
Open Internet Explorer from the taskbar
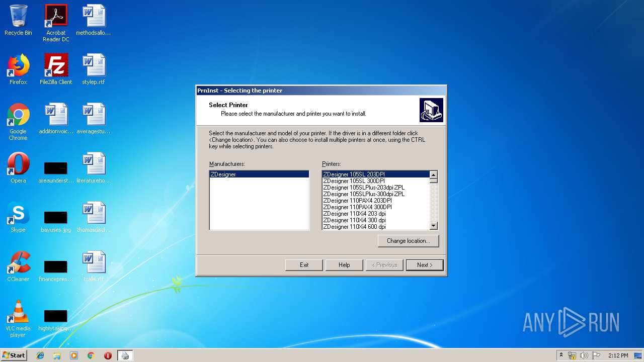coord(40,355)
